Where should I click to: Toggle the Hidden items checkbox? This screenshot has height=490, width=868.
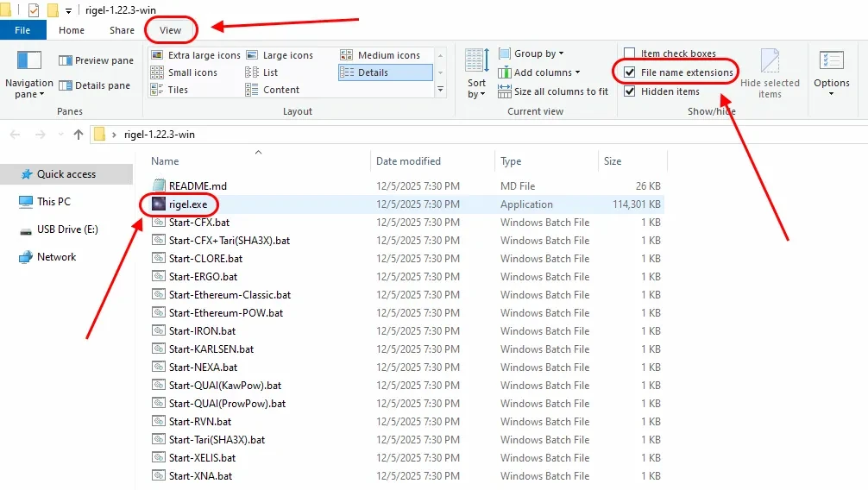(630, 91)
